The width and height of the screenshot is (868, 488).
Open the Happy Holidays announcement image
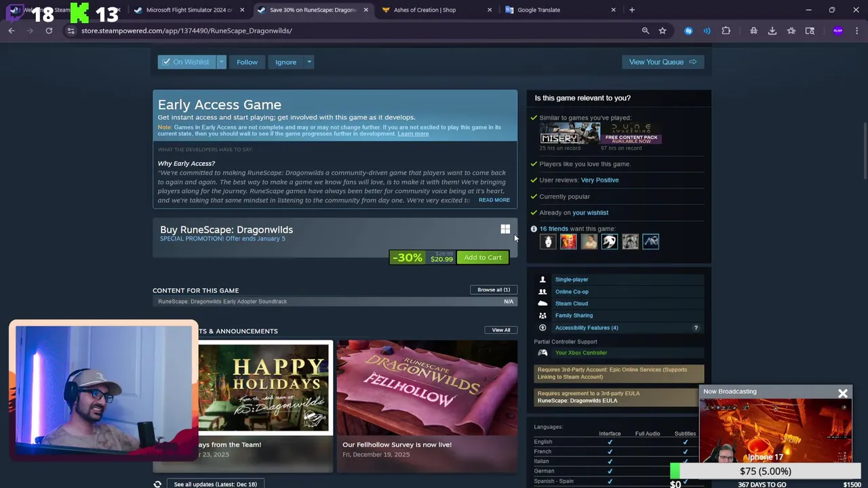tap(265, 388)
